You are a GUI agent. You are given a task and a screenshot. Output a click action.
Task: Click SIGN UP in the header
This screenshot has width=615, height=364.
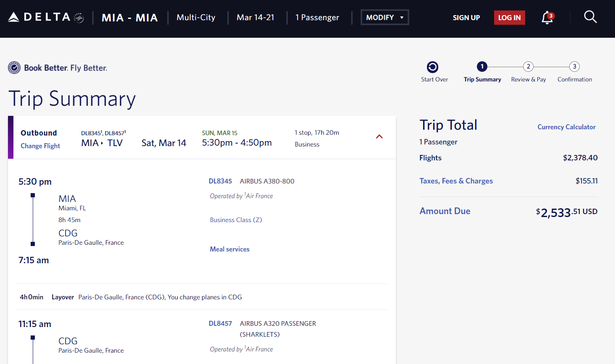tap(466, 18)
